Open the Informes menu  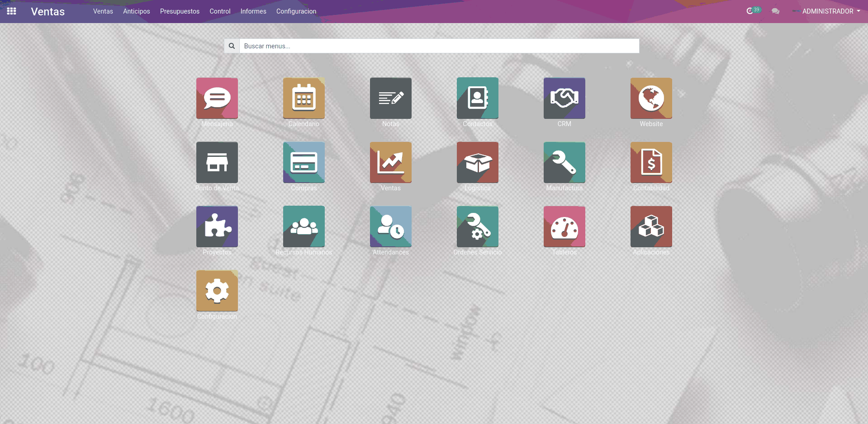[253, 11]
